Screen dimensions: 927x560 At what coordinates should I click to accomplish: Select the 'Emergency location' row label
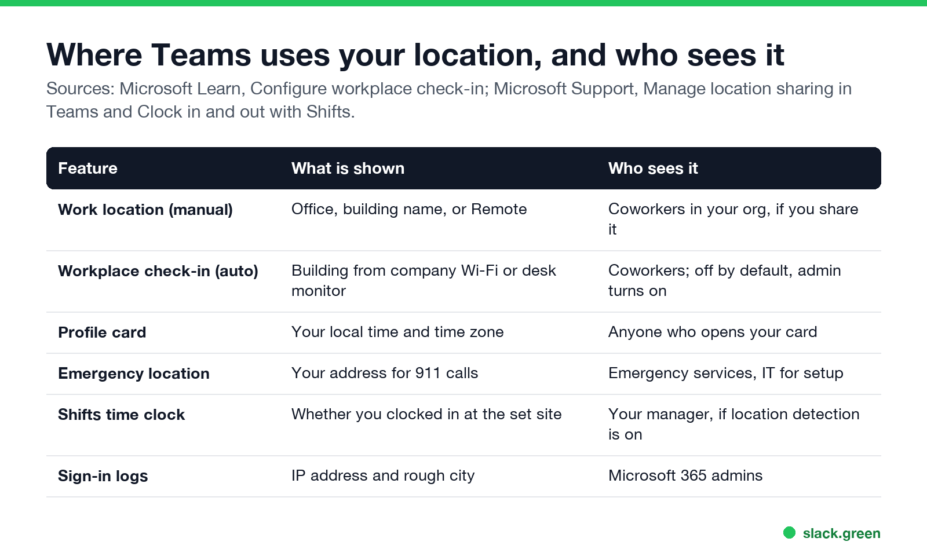point(134,374)
